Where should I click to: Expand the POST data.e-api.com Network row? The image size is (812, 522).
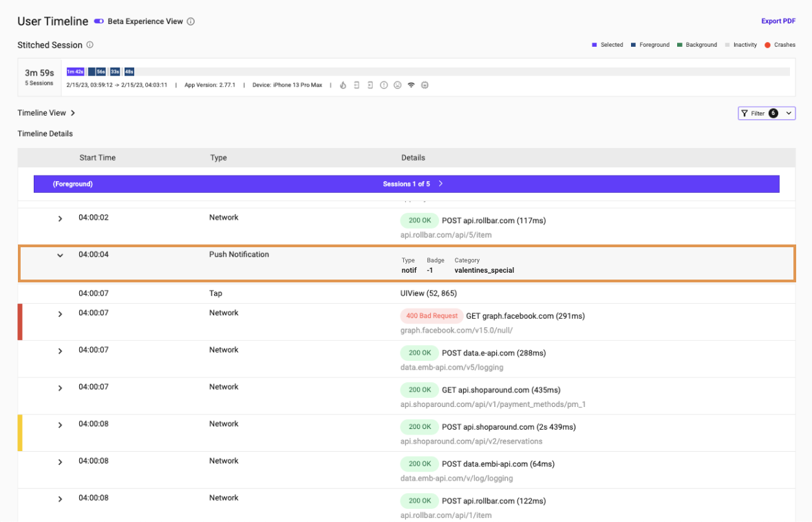pyautogui.click(x=60, y=351)
